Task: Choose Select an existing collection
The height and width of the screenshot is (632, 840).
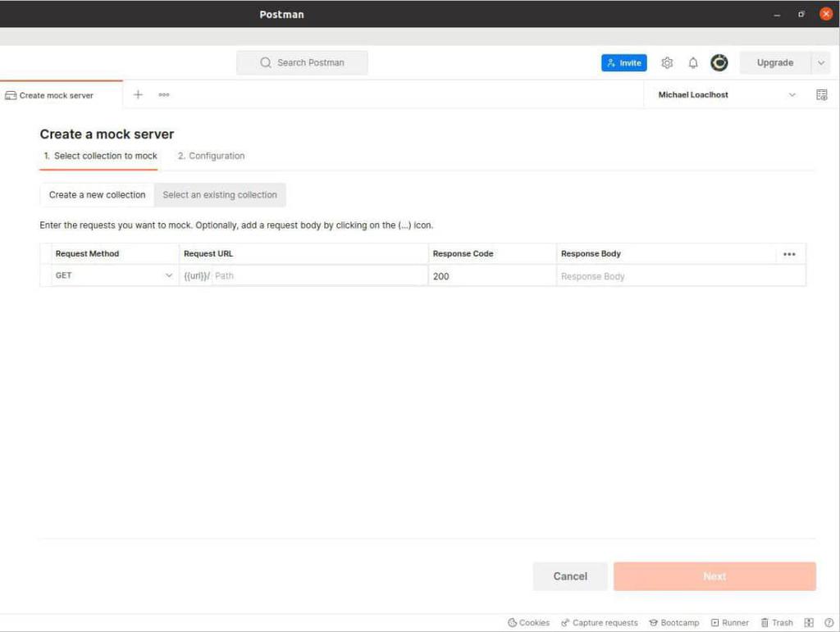Action: (x=220, y=195)
